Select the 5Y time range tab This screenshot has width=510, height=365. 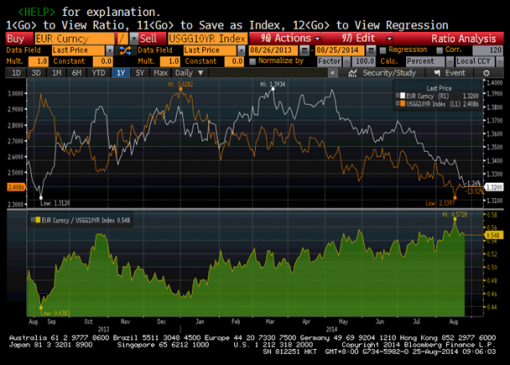(140, 73)
